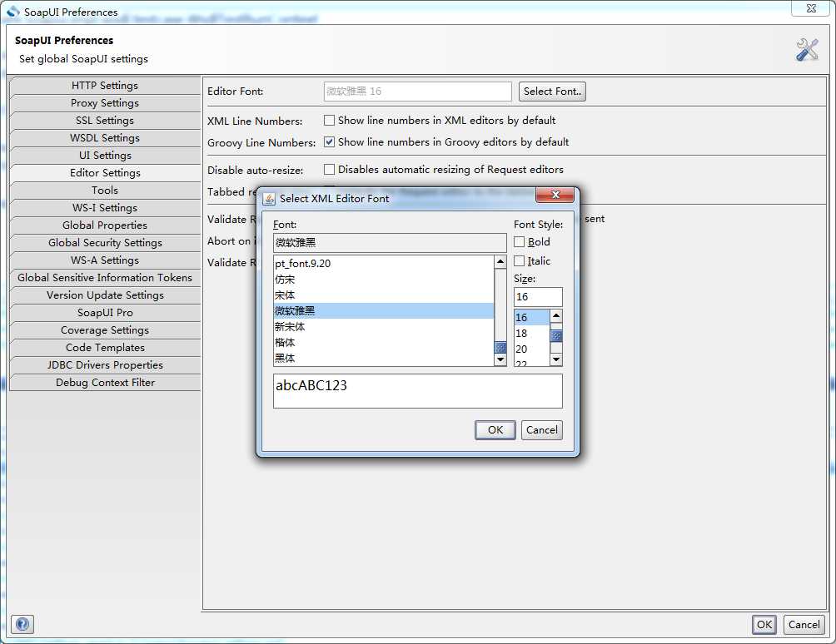Screen dimensions: 836x644
Task: Select 新宋体 in font list
Action: coord(384,326)
